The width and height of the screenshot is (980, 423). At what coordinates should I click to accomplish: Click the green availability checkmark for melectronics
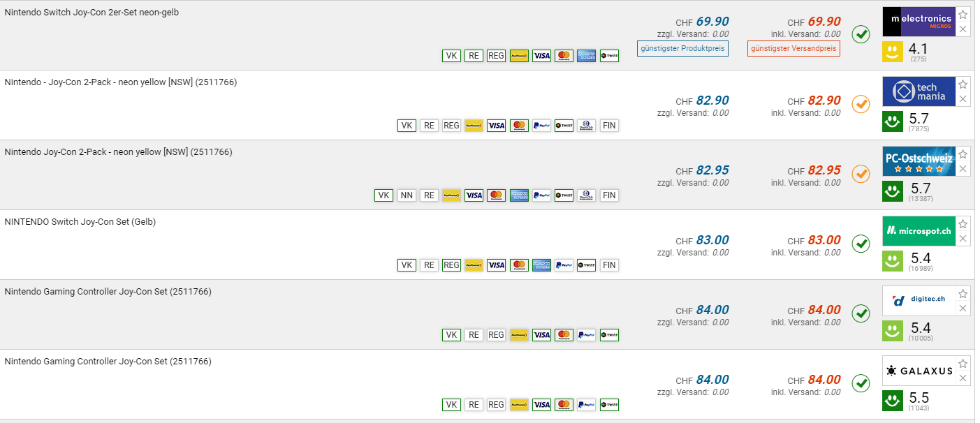point(861,34)
